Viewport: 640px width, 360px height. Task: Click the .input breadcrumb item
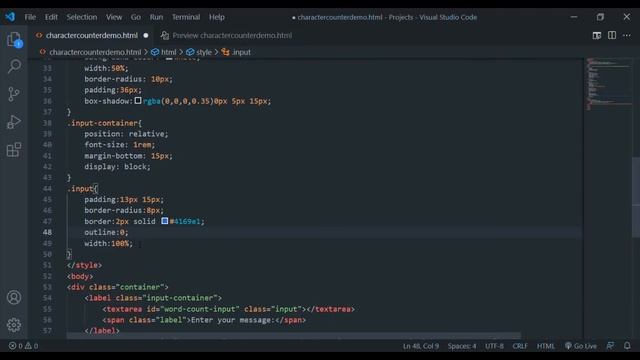pos(236,52)
